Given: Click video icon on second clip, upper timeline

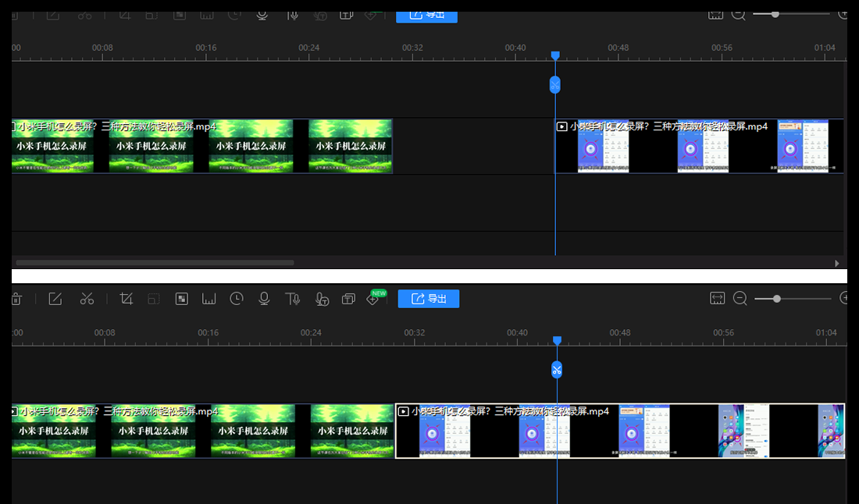Looking at the screenshot, I should coord(561,126).
